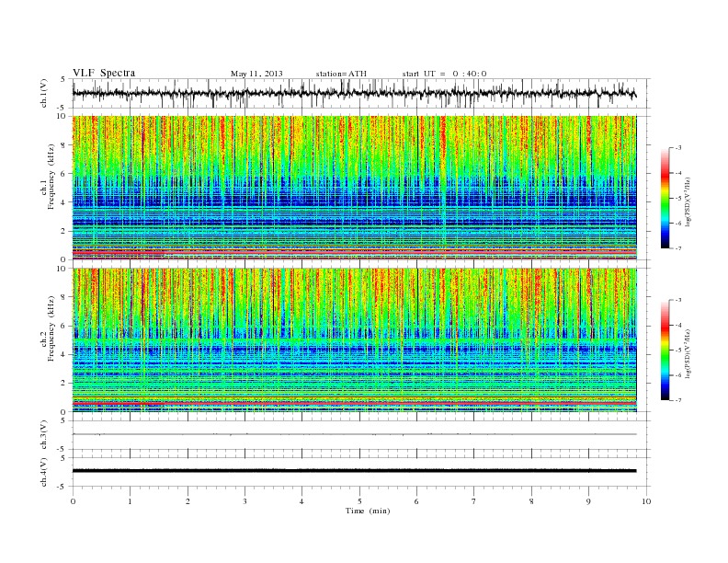Click the "1" tick on the time axis
This screenshot has width=728, height=563.
(x=130, y=501)
